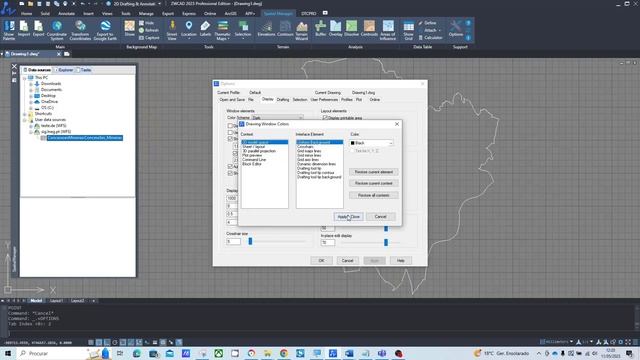
Task: Click the Import ribbon icon
Action: [24, 30]
